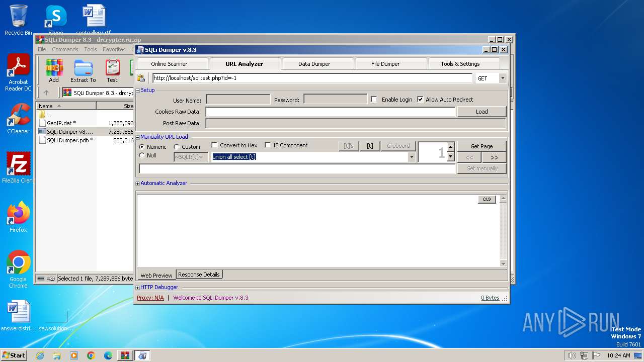The image size is (644, 362).
Task: Launch Windows Media Player from taskbar
Action: pos(74,355)
